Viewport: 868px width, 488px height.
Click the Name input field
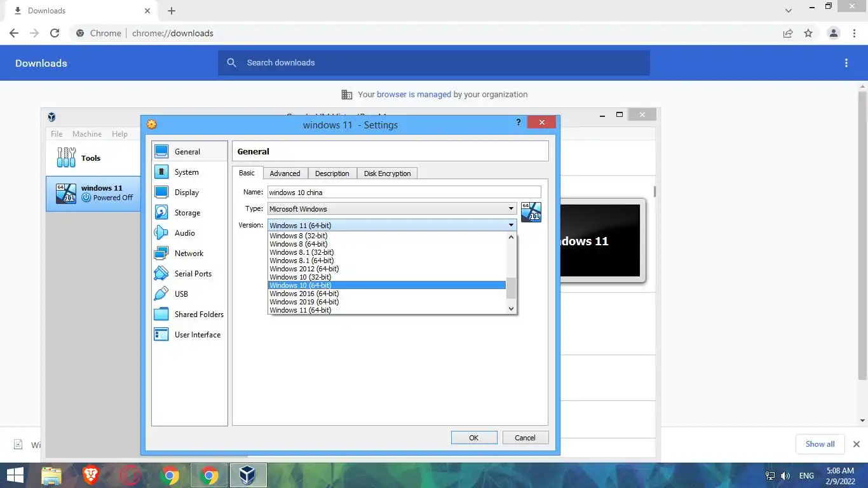click(404, 192)
